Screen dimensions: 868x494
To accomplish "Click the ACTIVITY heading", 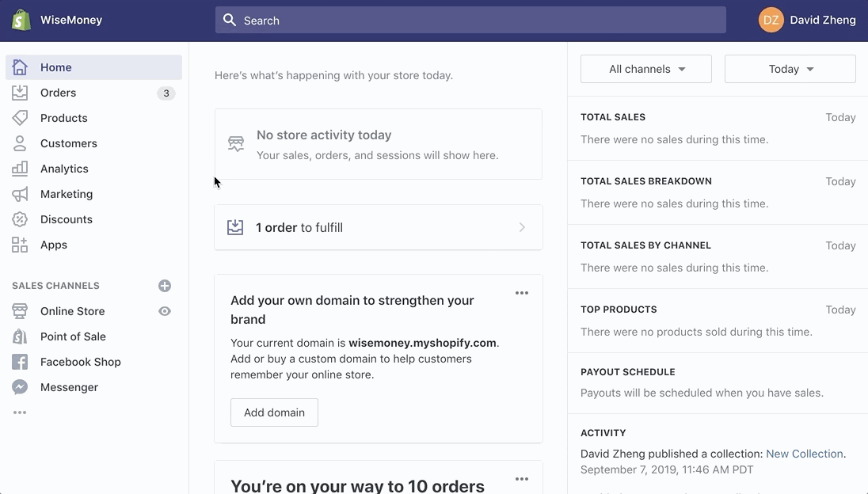I will [x=603, y=432].
